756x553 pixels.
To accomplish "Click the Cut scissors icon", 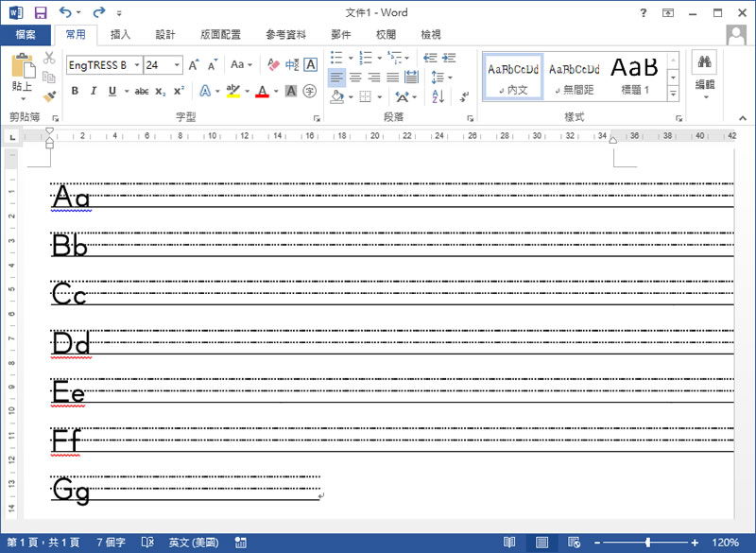I will [49, 59].
